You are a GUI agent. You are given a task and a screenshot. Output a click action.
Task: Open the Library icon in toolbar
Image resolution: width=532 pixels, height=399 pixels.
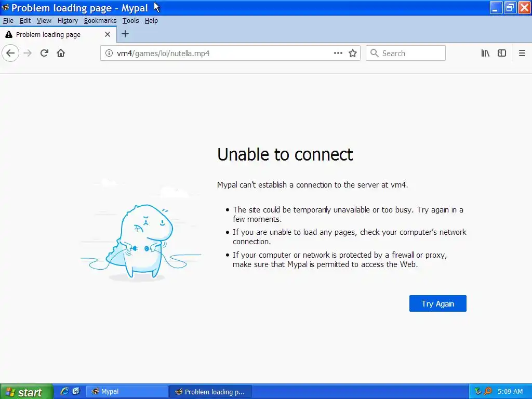[485, 54]
